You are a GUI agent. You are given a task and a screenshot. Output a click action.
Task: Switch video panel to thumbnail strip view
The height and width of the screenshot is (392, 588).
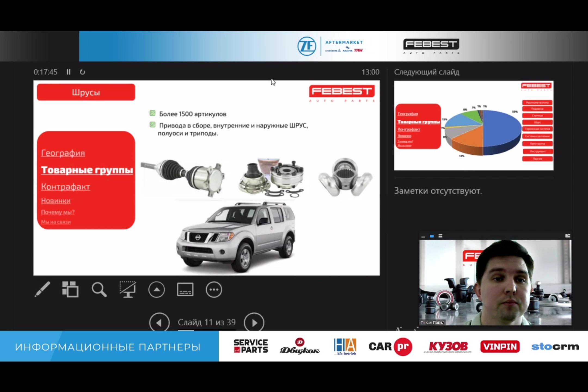click(x=440, y=236)
